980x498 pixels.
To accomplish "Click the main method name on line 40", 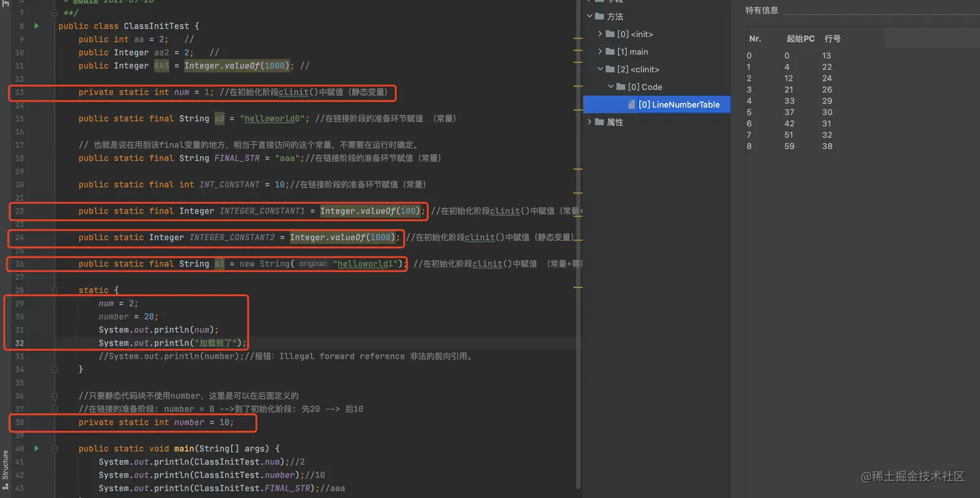I will coord(184,449).
